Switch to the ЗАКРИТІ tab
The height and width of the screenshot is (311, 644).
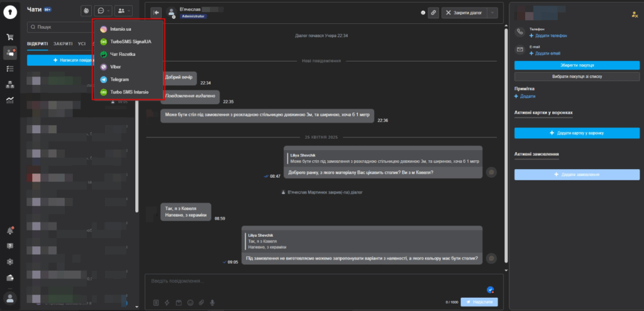pyautogui.click(x=62, y=44)
